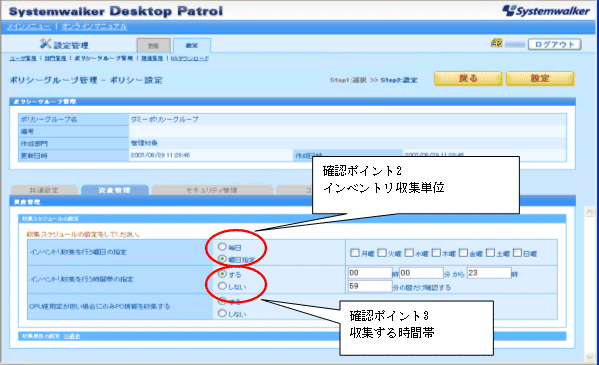Click the policy group name ダミーポリシーグループ
This screenshot has height=365, width=599.
click(164, 119)
